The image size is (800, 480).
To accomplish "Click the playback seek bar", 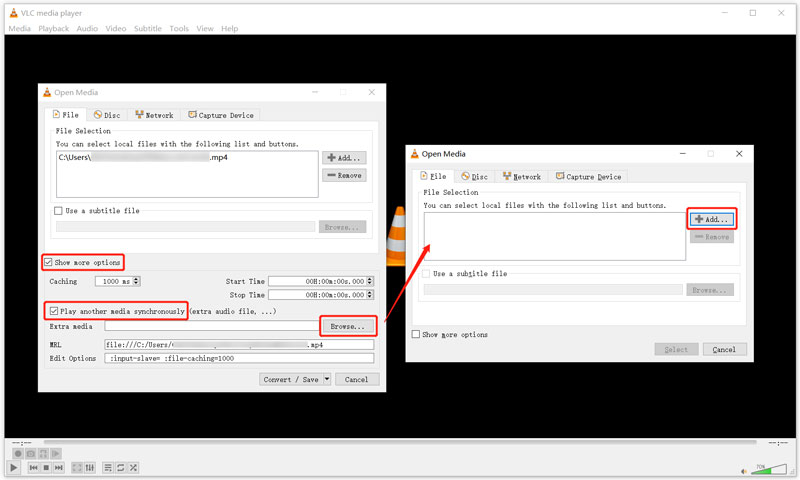I will click(399, 443).
